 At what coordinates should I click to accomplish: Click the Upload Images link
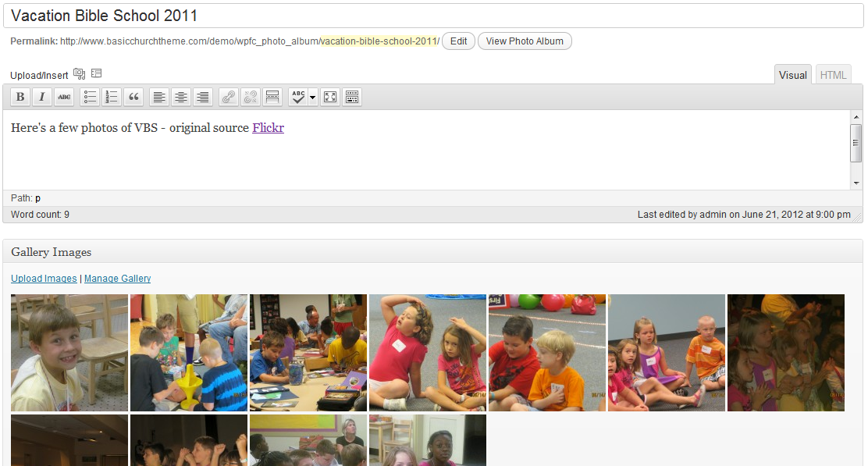point(44,279)
